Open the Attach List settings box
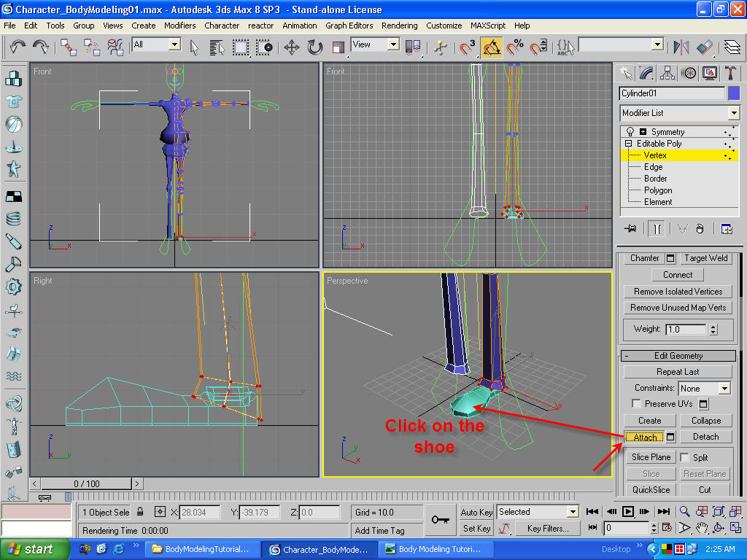Image resolution: width=747 pixels, height=560 pixels. point(670,437)
